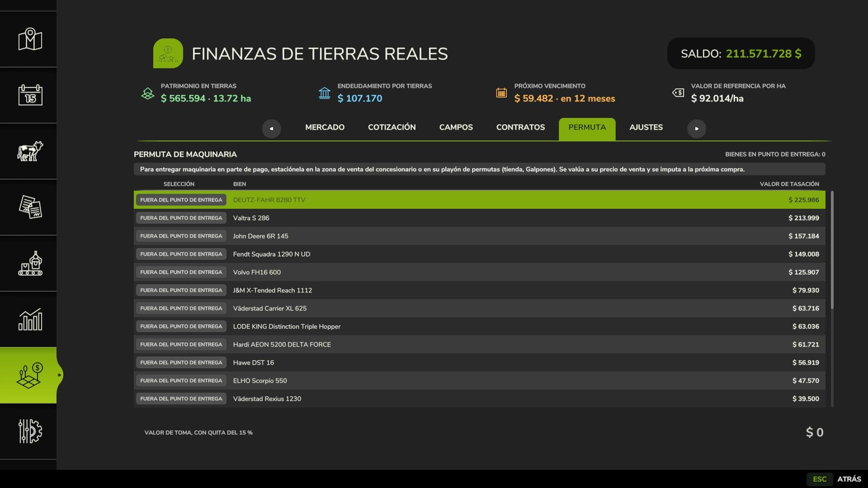868x488 pixels.
Task: Select the Väderstad Carrier XL 625 row
Action: point(479,308)
